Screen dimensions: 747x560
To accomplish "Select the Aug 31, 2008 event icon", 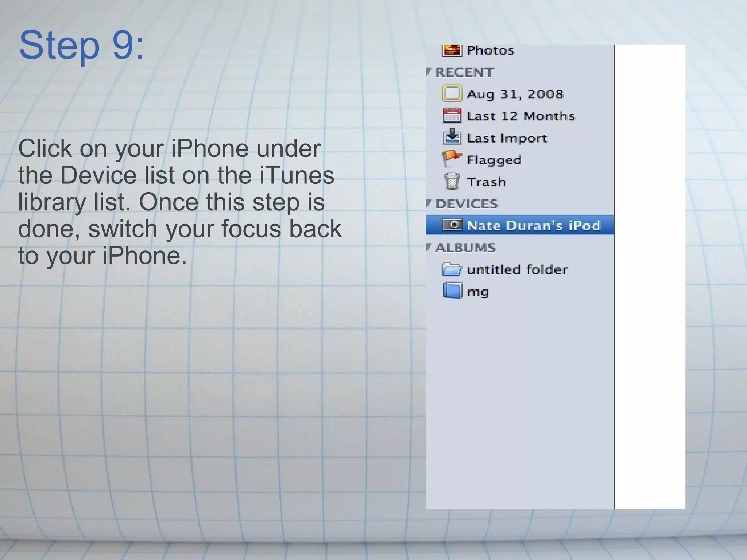I will pos(452,93).
